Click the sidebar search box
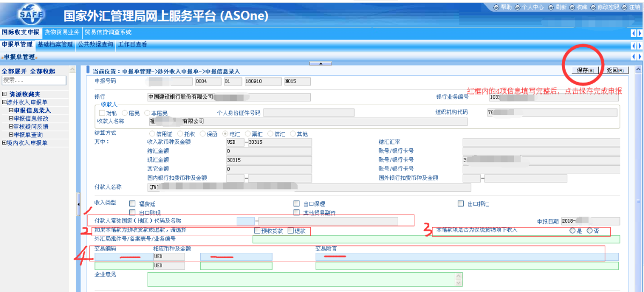644x292 pixels. (34, 81)
